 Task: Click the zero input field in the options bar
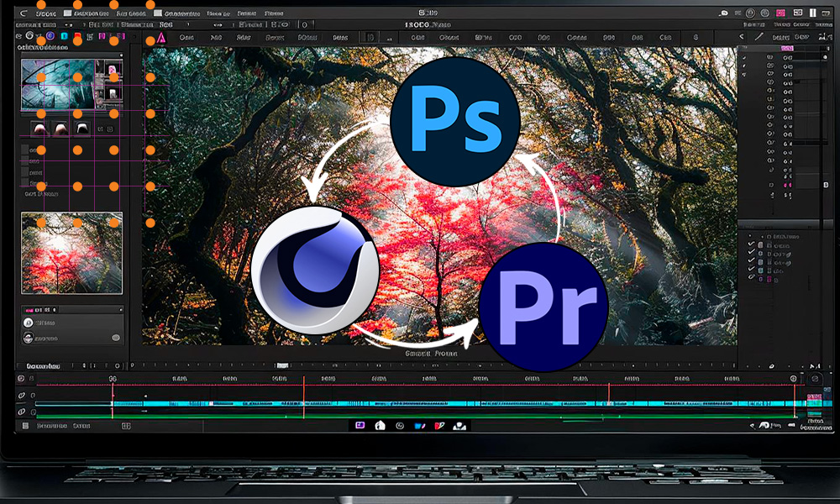(304, 24)
